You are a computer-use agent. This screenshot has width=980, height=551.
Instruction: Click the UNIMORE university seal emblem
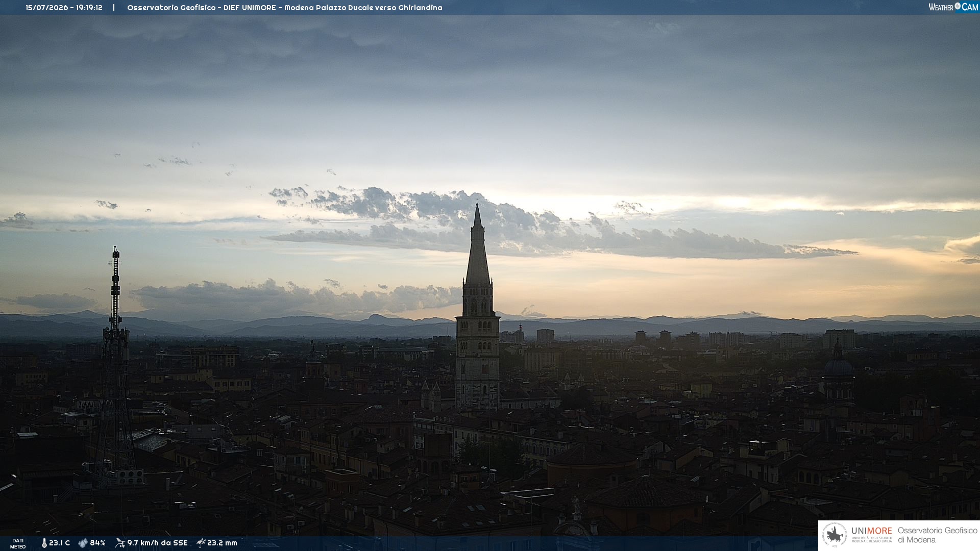[835, 535]
